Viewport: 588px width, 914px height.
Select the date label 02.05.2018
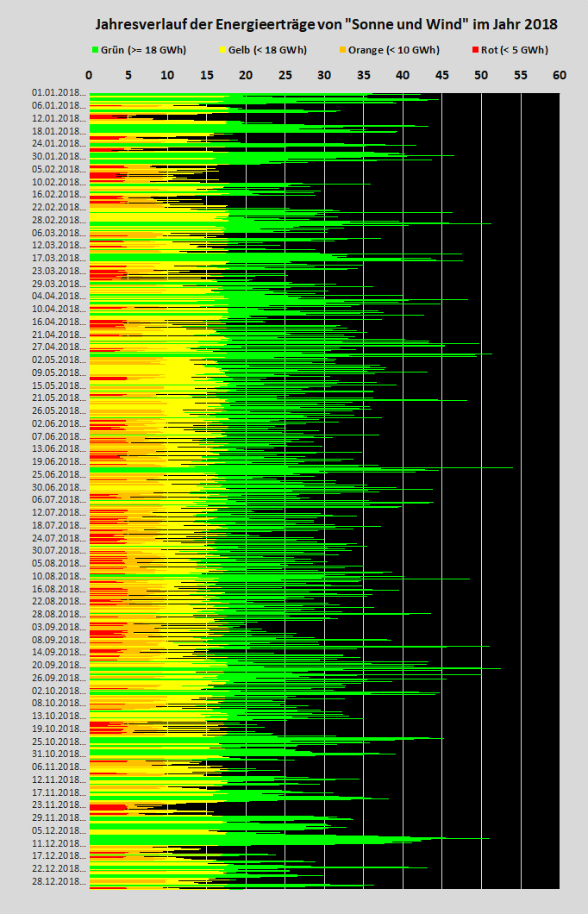[x=59, y=360]
